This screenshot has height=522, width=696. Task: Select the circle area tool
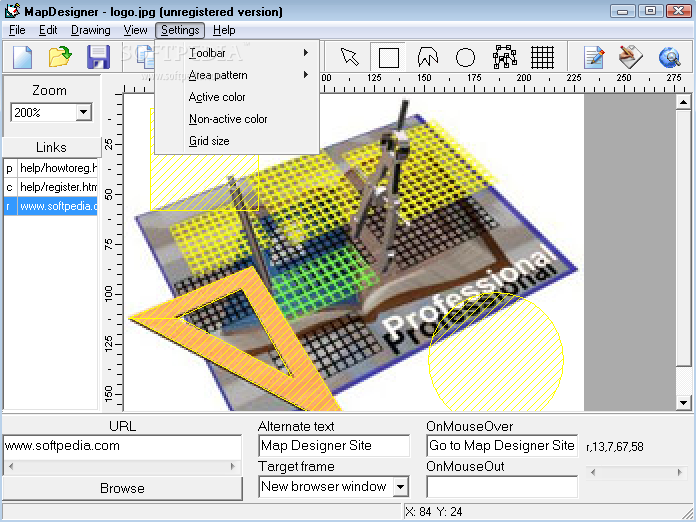465,57
